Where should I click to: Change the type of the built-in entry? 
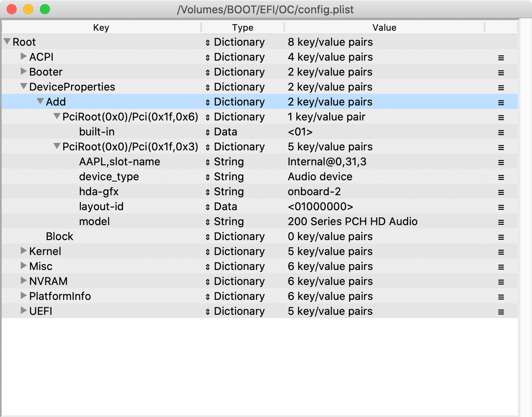point(208,132)
